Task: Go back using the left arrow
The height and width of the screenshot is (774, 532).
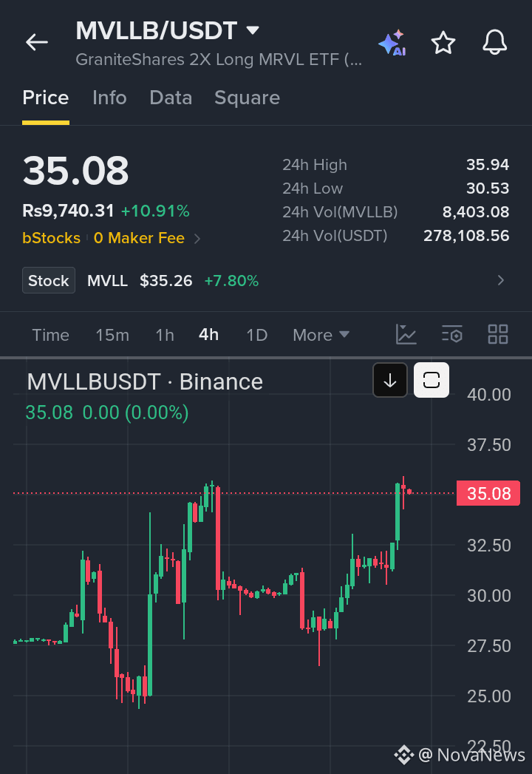Action: [x=37, y=42]
